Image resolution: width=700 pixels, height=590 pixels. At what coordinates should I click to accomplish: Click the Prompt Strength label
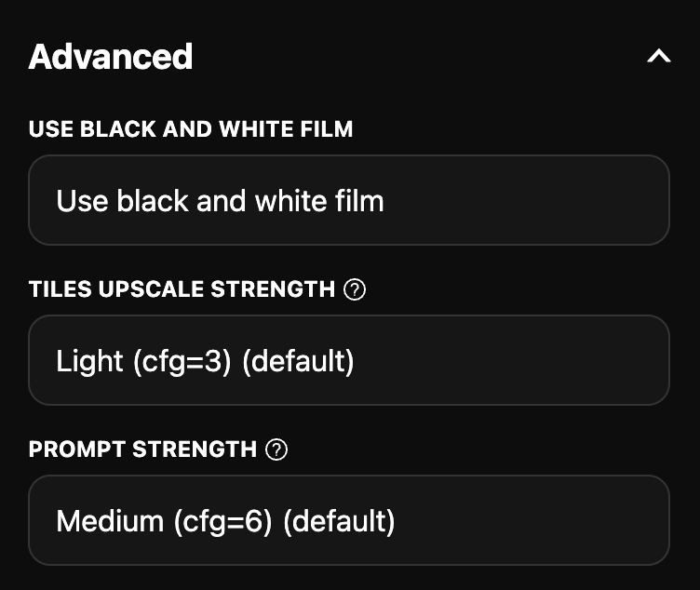[x=142, y=449]
